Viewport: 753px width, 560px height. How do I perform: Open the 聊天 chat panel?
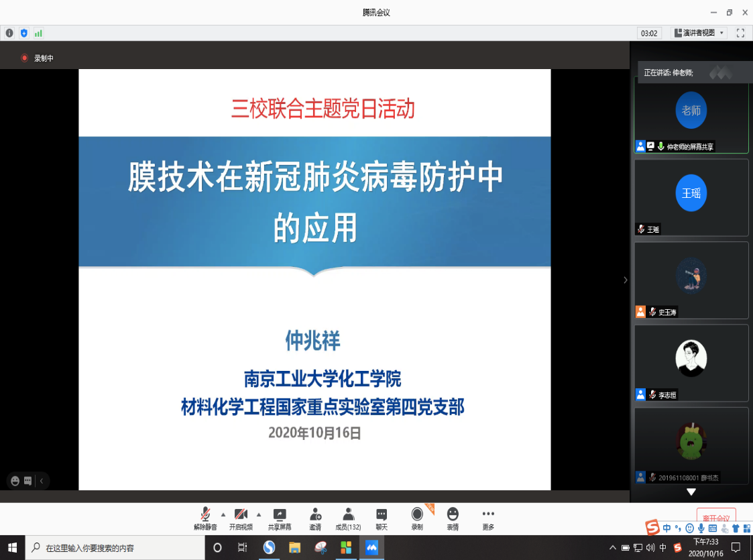pos(382,515)
